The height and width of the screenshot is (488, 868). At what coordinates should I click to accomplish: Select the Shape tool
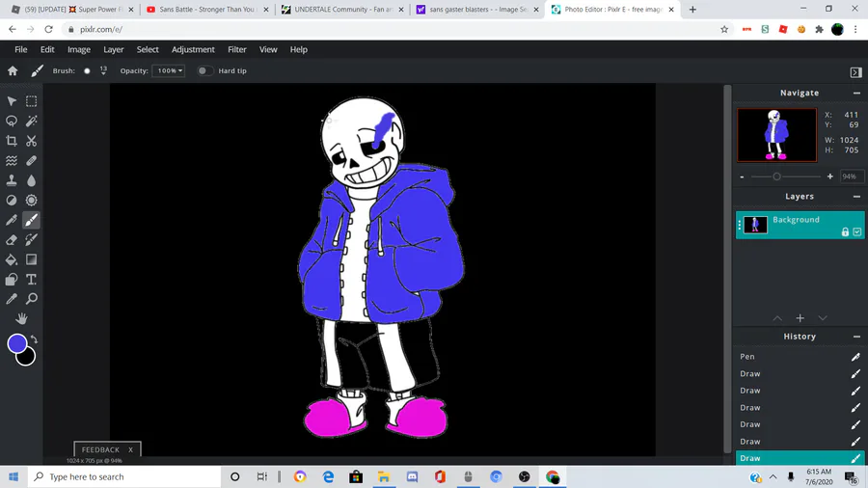coord(12,280)
